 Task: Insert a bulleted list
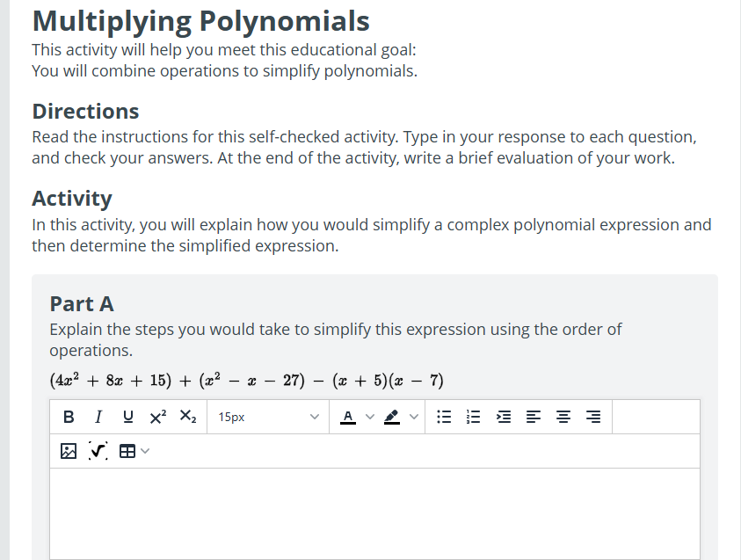tap(444, 416)
